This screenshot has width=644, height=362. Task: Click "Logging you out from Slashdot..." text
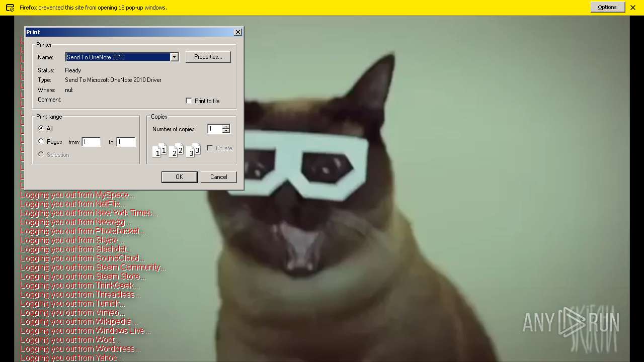click(x=76, y=249)
